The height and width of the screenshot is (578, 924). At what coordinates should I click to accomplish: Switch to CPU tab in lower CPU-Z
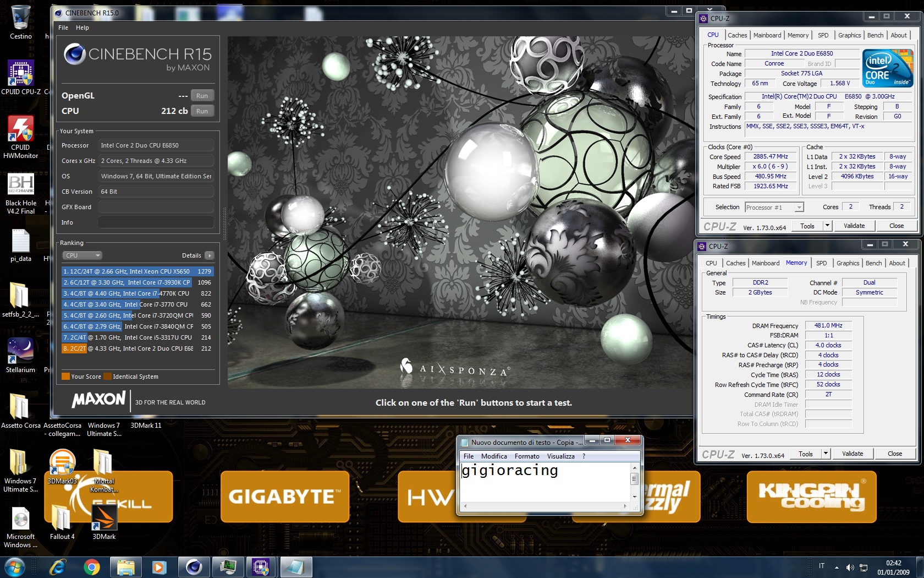click(711, 263)
